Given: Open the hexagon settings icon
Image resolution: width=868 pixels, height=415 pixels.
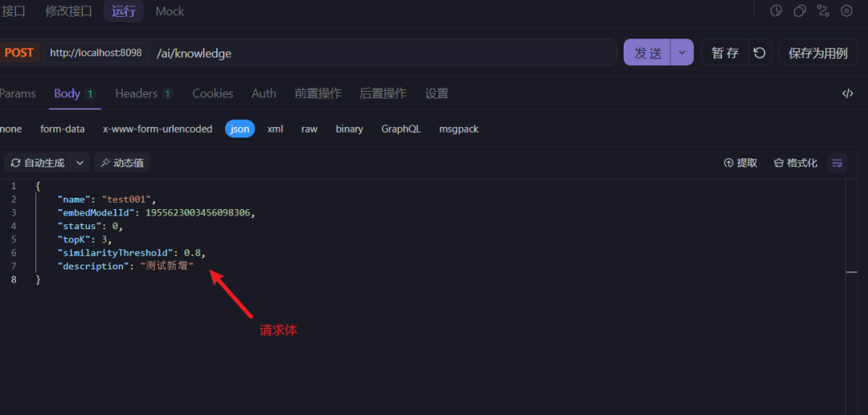Looking at the screenshot, I should [846, 10].
